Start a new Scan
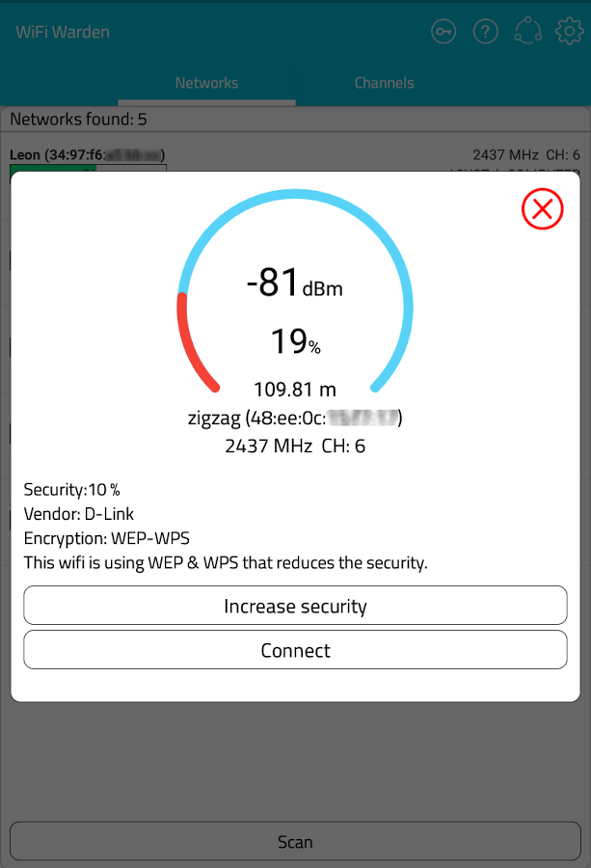 [x=295, y=841]
